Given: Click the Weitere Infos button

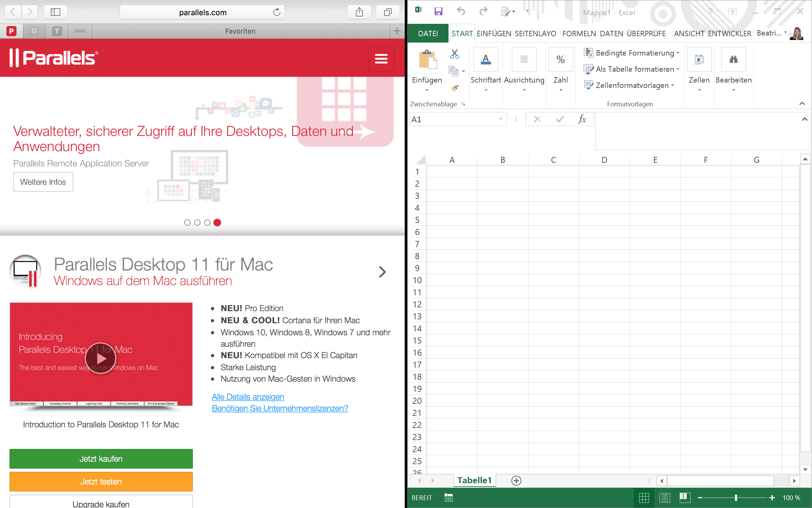Looking at the screenshot, I should point(43,182).
